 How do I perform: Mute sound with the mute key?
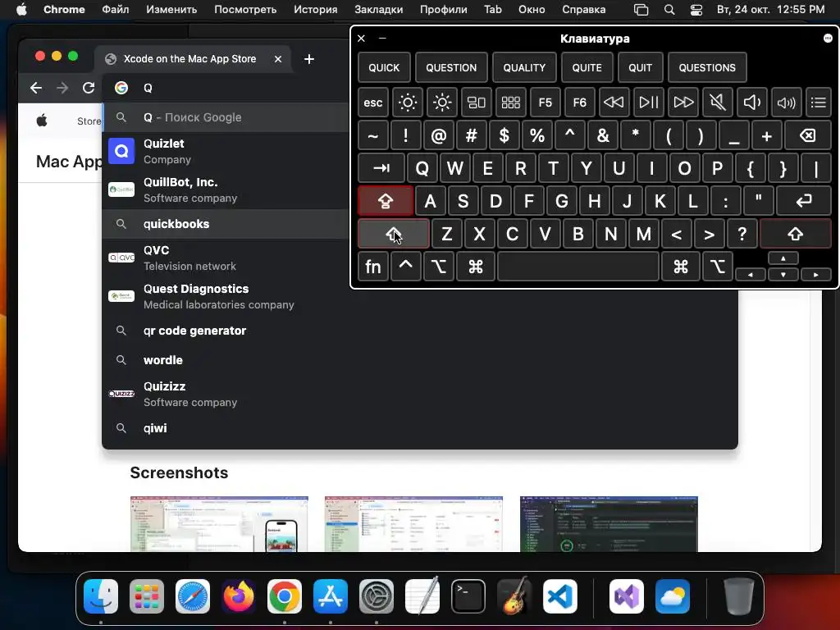(717, 103)
